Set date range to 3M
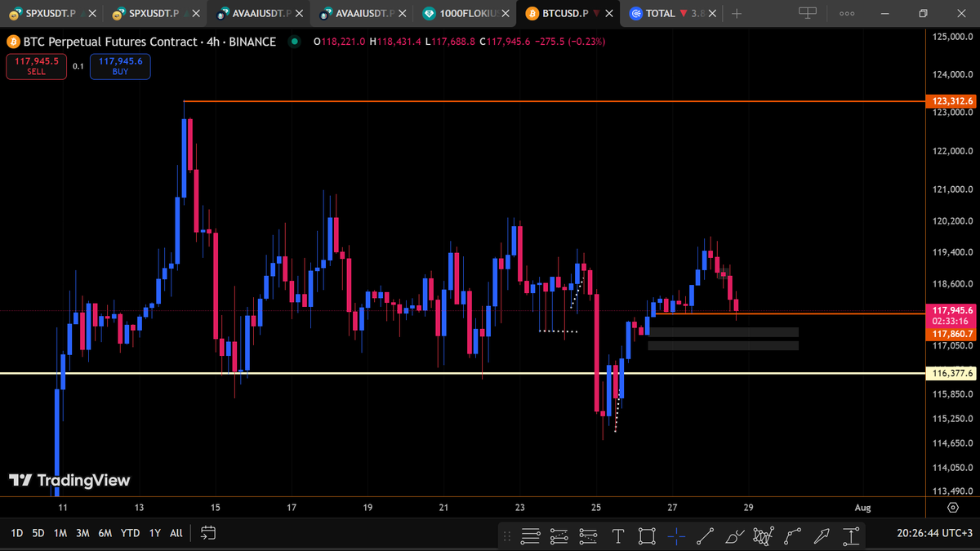 click(82, 533)
